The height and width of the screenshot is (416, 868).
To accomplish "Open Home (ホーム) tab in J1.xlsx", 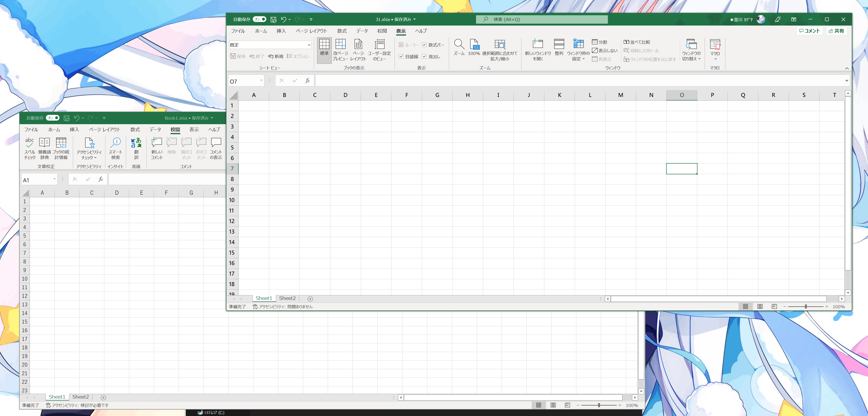I will pyautogui.click(x=261, y=31).
